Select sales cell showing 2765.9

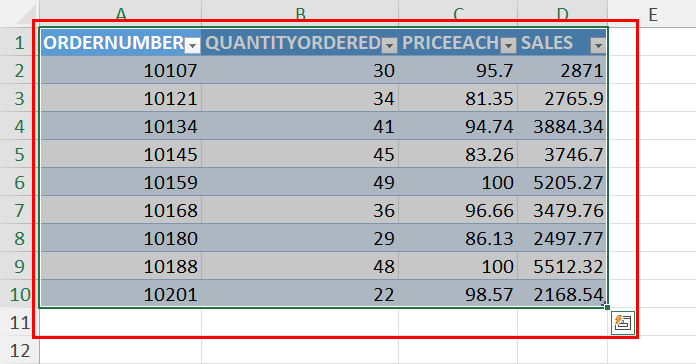[x=562, y=98]
